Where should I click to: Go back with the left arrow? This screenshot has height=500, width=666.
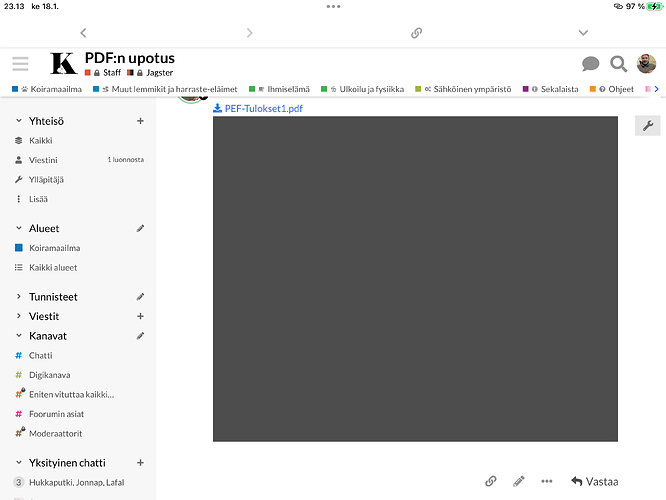tap(83, 33)
